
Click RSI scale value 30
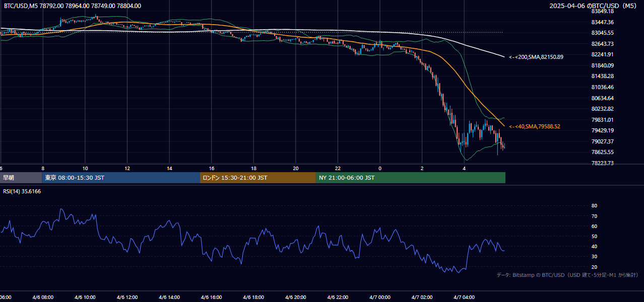[594, 257]
